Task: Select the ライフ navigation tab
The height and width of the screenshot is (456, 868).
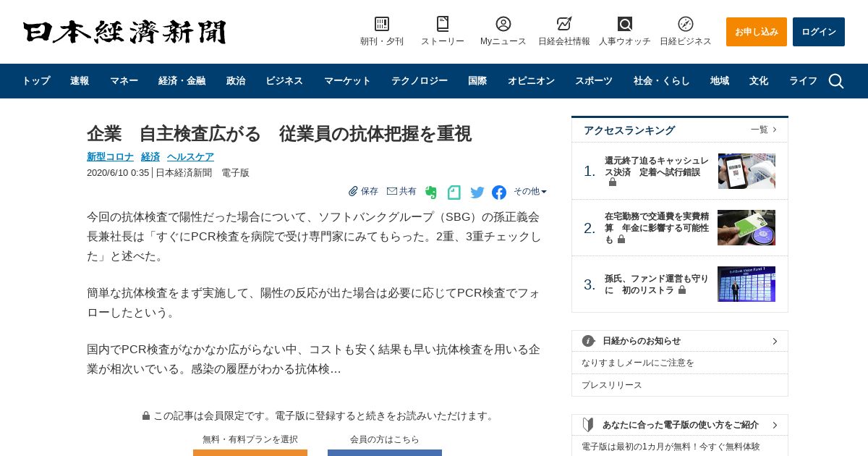Action: pyautogui.click(x=803, y=81)
